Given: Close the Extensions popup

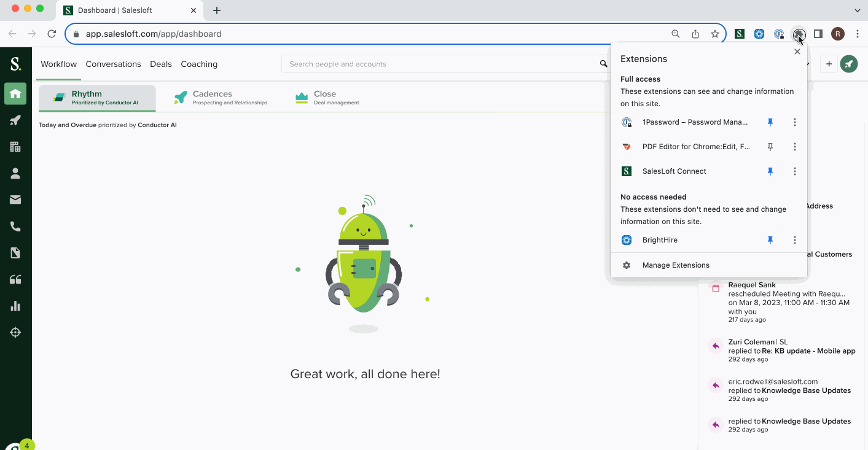Looking at the screenshot, I should click(x=797, y=52).
